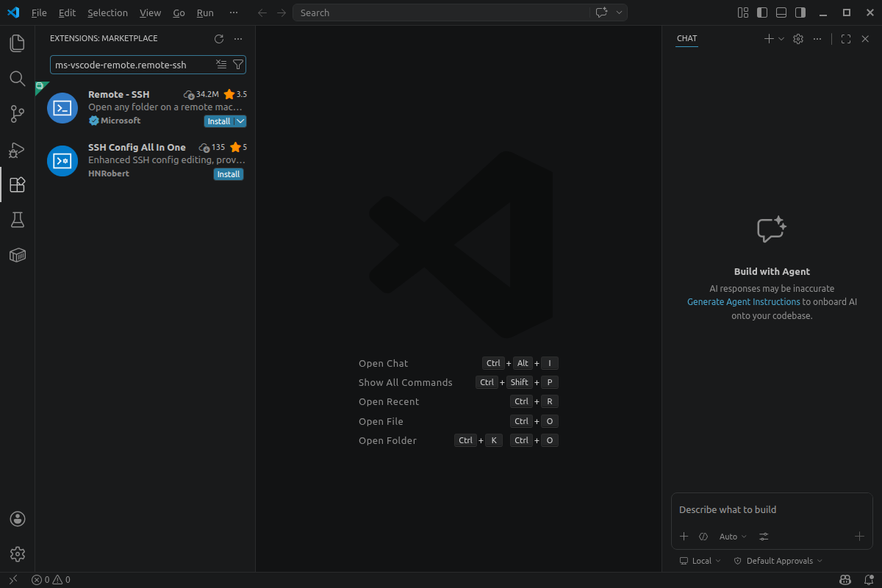
Task: Install SSH Config All In One extension
Action: [229, 174]
